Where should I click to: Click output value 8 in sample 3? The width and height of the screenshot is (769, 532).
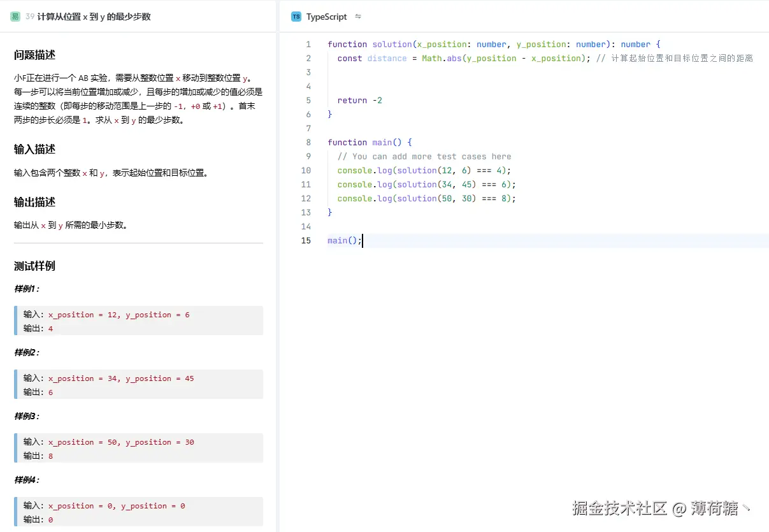tap(51, 456)
